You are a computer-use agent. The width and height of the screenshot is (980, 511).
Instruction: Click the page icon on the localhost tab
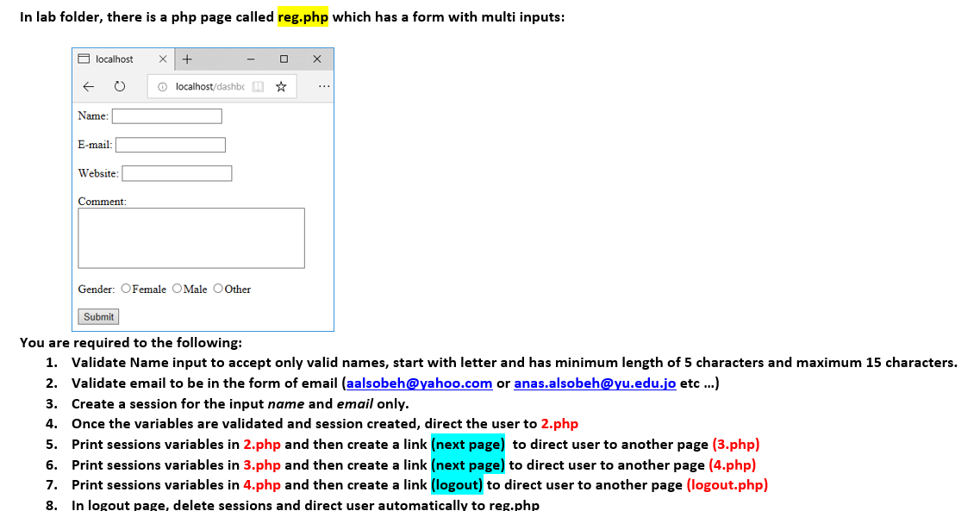coord(83,59)
